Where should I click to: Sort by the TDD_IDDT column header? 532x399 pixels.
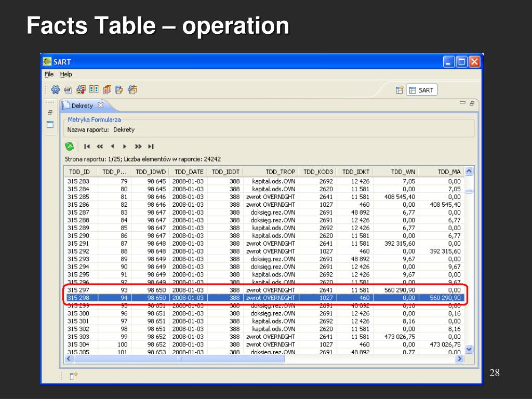click(225, 172)
